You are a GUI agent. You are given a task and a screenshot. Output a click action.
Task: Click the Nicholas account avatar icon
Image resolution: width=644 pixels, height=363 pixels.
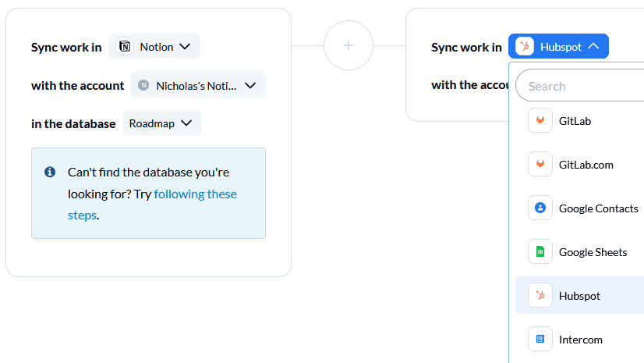[x=143, y=85]
